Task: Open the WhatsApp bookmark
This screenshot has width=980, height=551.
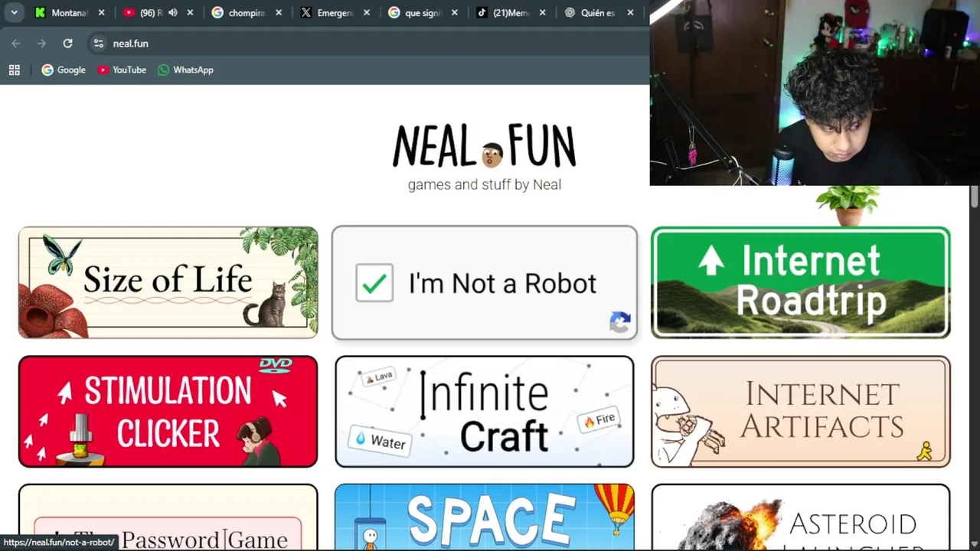Action: [185, 70]
